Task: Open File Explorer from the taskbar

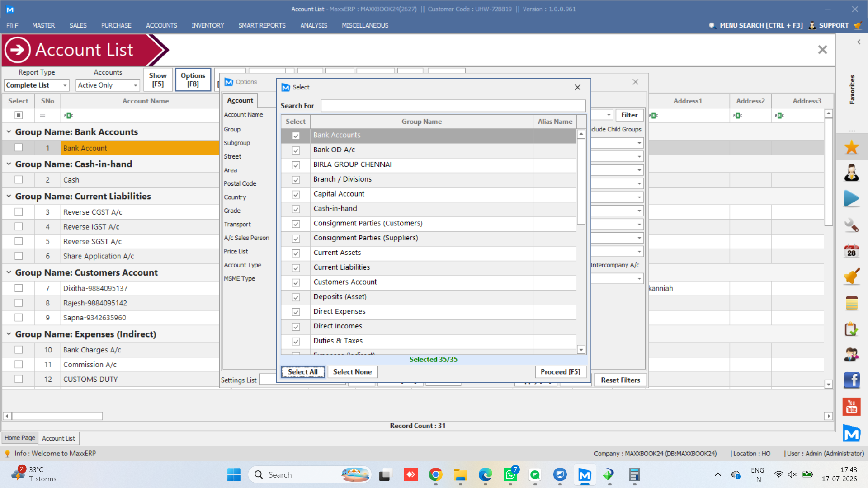Action: (x=460, y=474)
